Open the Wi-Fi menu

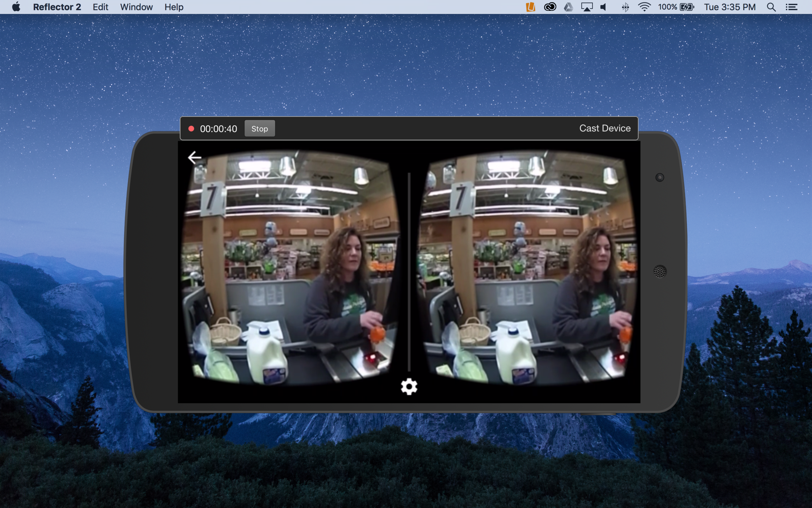point(644,7)
